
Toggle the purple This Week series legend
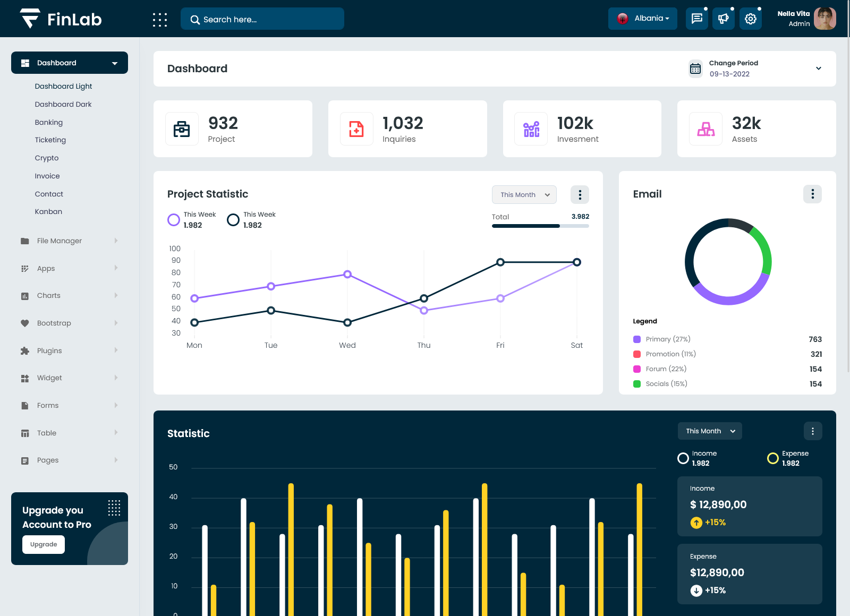pos(174,220)
